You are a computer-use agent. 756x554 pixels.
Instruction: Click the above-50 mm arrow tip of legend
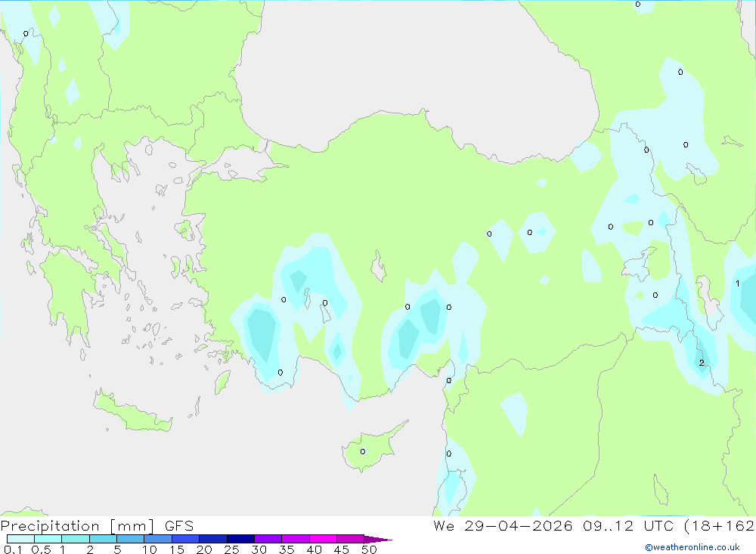pyautogui.click(x=378, y=540)
